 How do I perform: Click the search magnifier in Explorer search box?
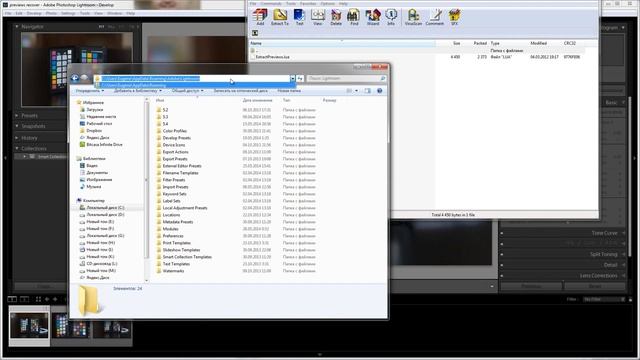click(x=382, y=78)
